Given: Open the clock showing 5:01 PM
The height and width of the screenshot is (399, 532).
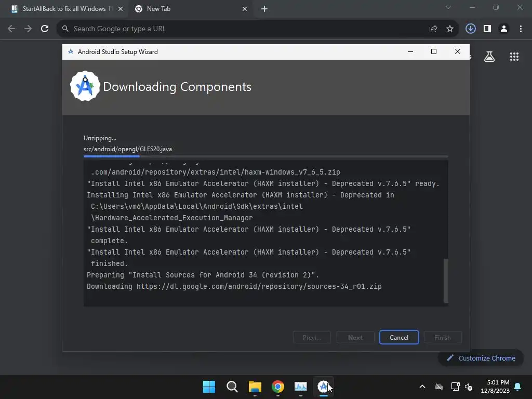Looking at the screenshot, I should click(x=495, y=387).
